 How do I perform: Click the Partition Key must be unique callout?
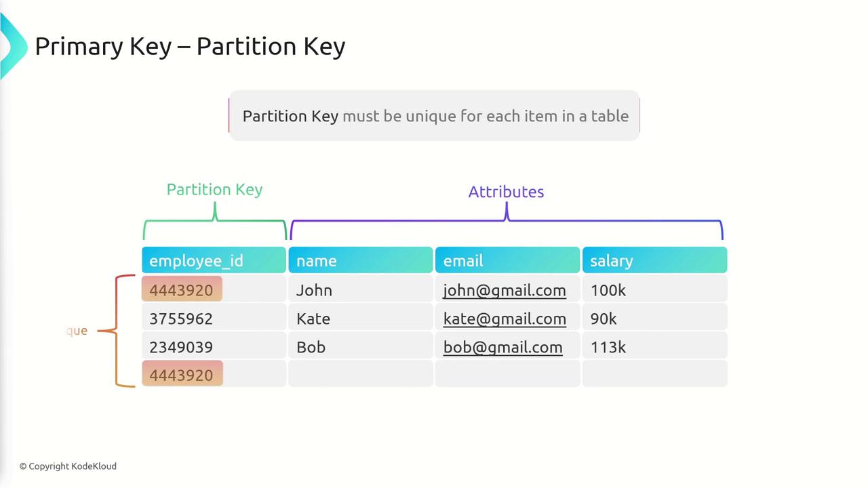pyautogui.click(x=435, y=116)
